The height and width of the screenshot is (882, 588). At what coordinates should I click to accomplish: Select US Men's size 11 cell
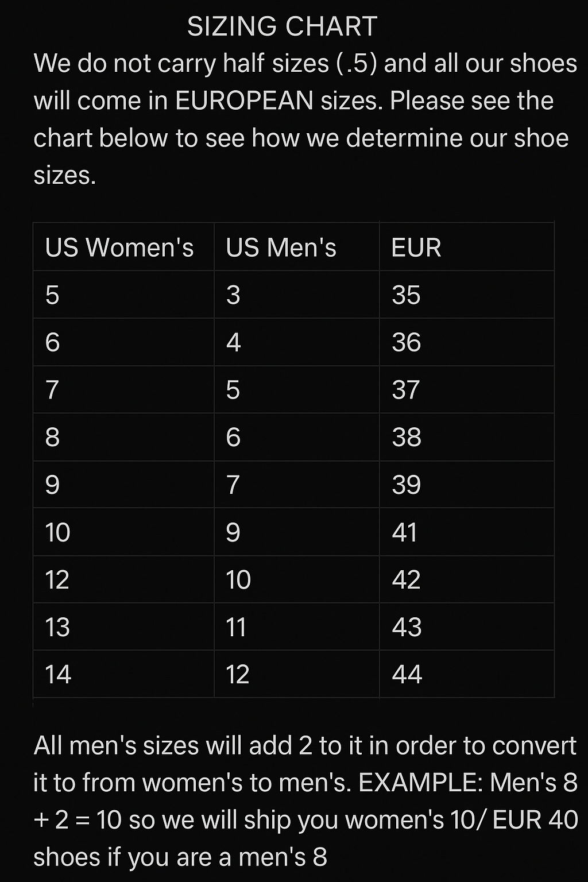236,627
